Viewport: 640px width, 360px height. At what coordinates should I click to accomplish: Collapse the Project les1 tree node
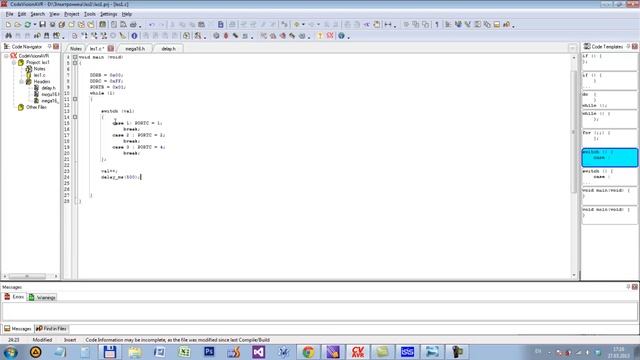[14, 62]
